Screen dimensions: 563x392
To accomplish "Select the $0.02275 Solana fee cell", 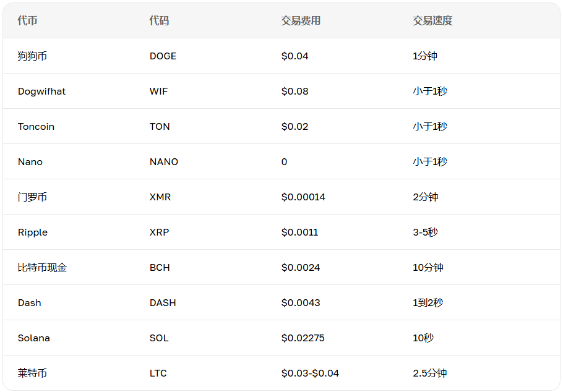I will [x=303, y=338].
